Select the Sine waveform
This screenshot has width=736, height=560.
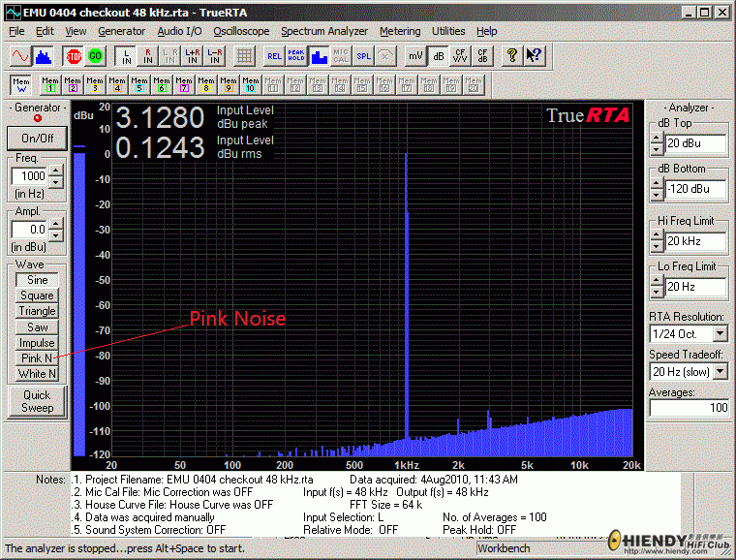click(x=37, y=280)
